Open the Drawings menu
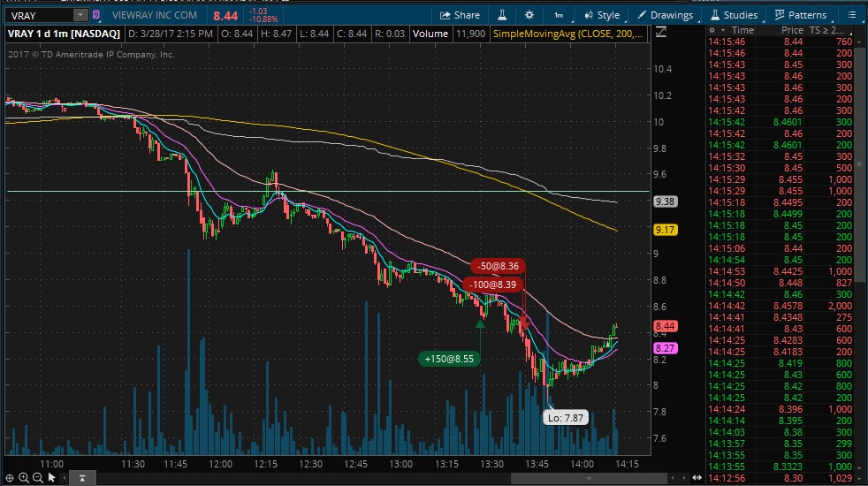Screen dimensions: 868x486 tap(666, 15)
